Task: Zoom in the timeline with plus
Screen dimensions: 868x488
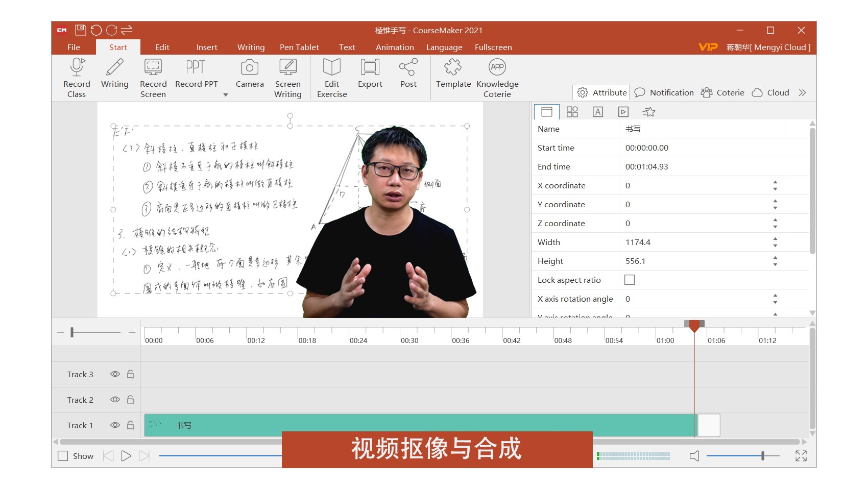Action: click(132, 332)
